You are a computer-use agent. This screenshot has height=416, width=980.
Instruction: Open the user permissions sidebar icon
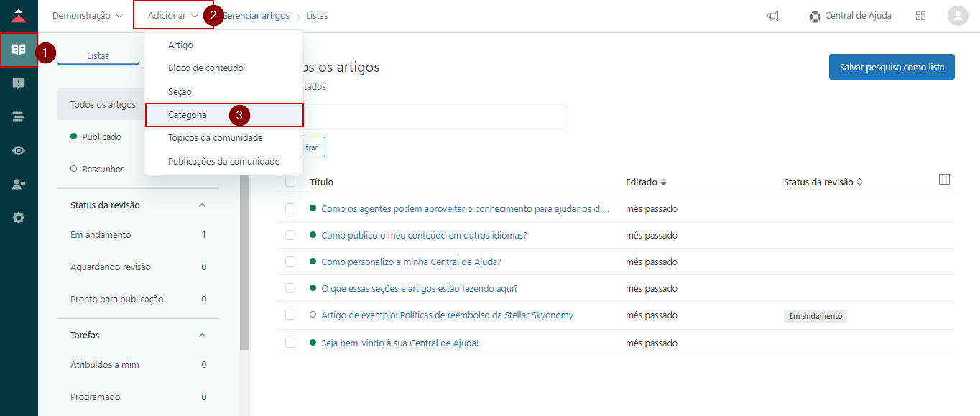tap(19, 184)
